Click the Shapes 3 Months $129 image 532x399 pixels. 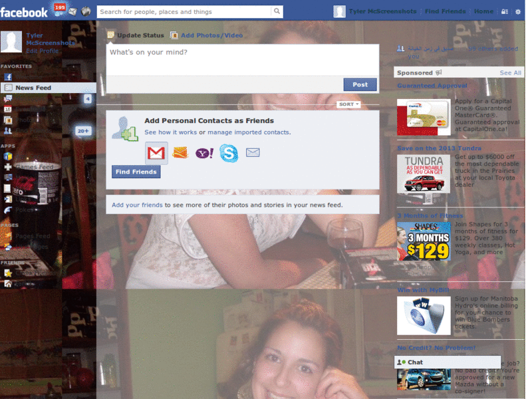(424, 241)
